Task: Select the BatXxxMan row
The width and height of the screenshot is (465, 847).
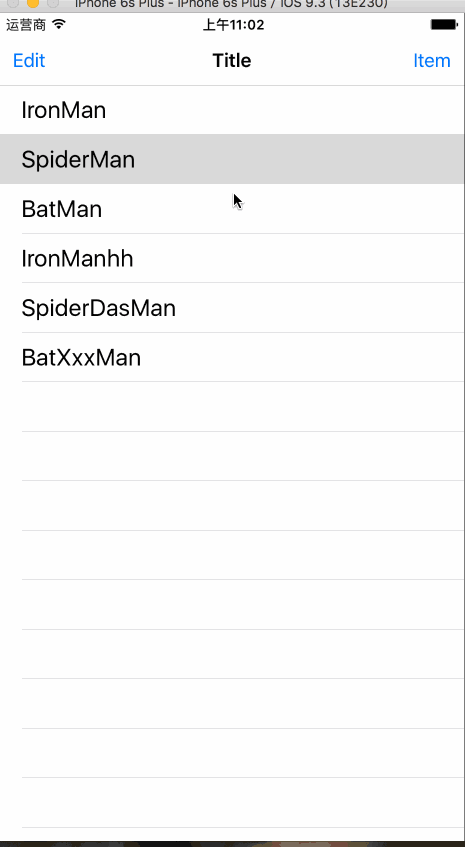Action: pyautogui.click(x=232, y=358)
